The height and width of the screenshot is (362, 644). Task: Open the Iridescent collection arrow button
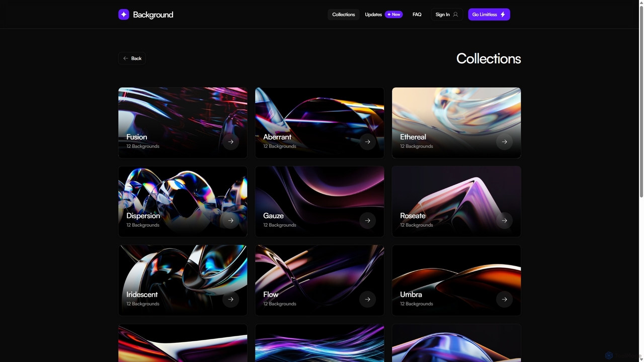point(230,299)
